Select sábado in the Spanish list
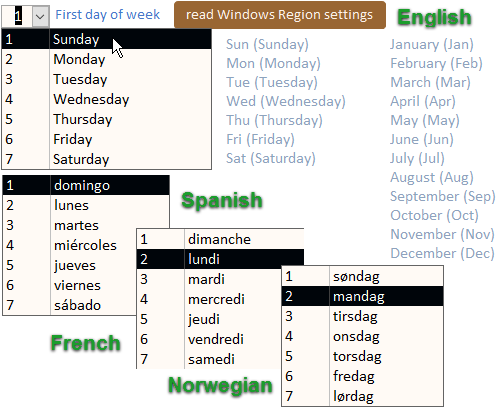Viewport: 504px width, 408px height. tap(70, 305)
